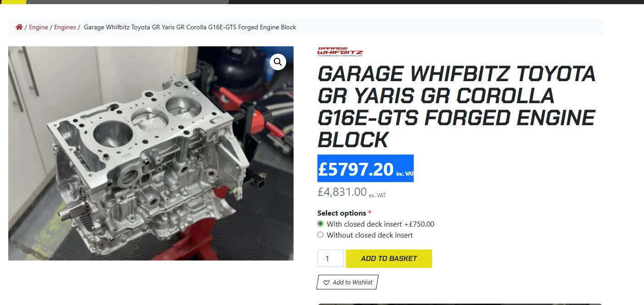The image size is (644, 305).
Task: View the forged engine block product photo
Action: tap(151, 153)
